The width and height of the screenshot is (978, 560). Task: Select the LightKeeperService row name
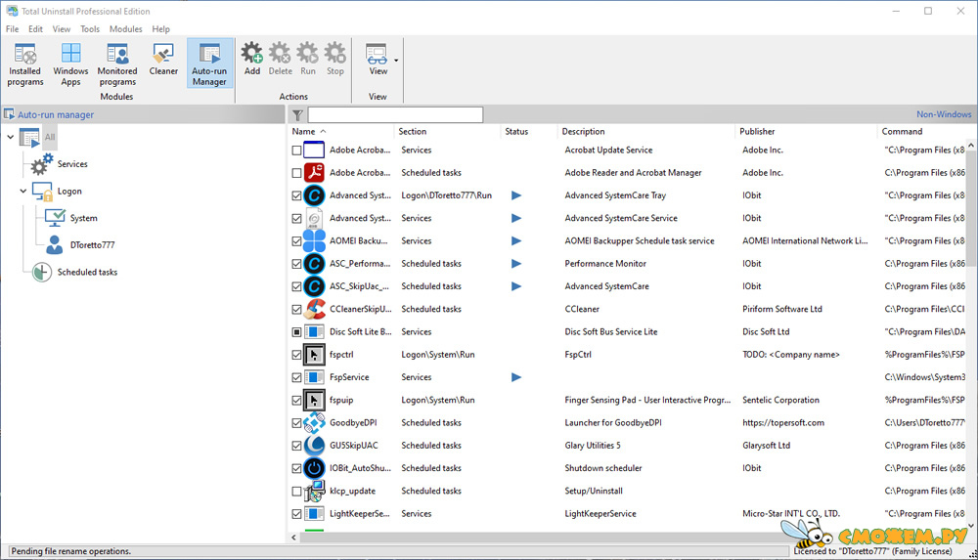coord(359,514)
